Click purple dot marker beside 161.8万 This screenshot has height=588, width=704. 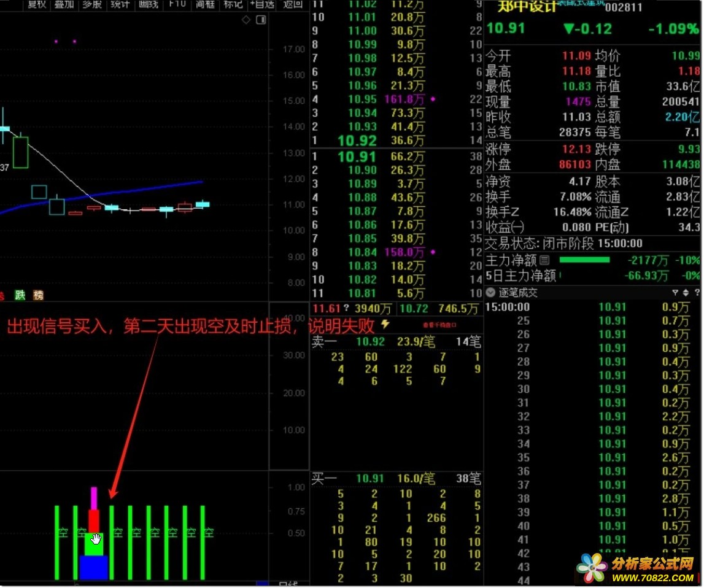pos(433,99)
